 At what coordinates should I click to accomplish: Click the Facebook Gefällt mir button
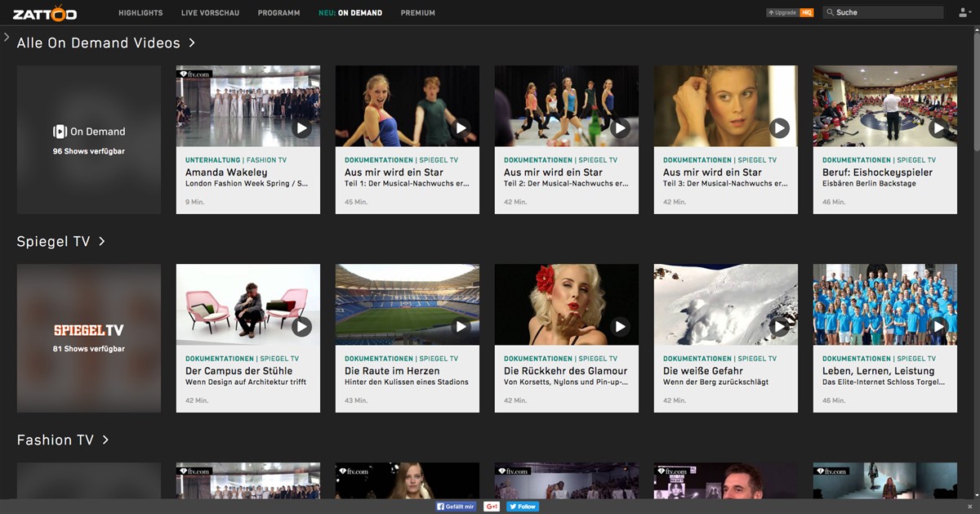coord(456,507)
